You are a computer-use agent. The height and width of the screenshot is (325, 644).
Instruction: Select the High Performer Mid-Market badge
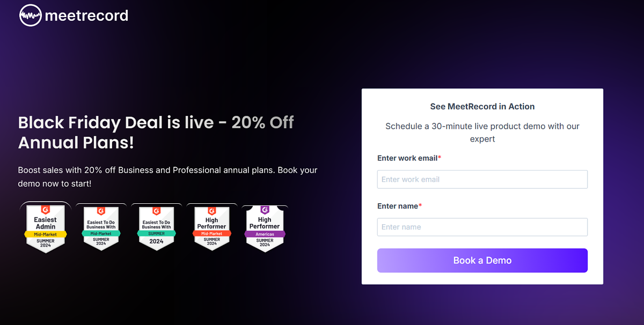point(211,227)
